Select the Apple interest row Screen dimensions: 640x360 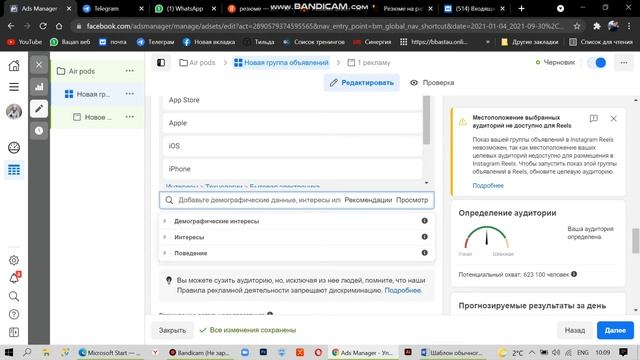[292, 123]
